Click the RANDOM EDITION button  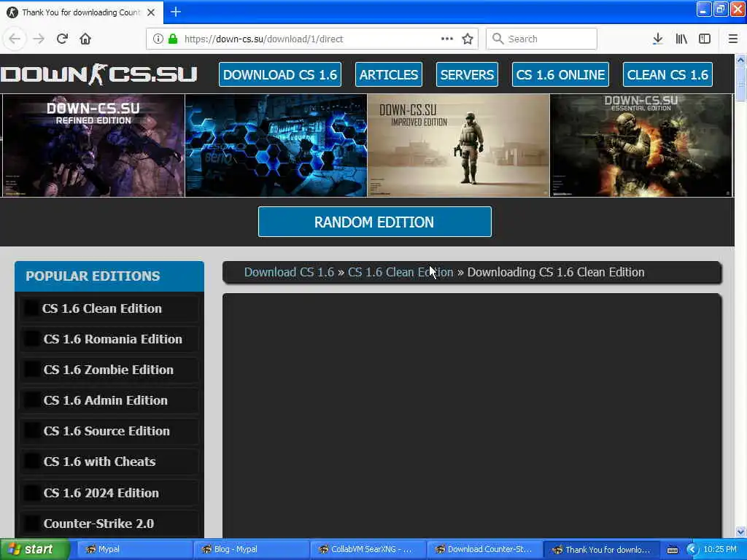click(x=374, y=222)
